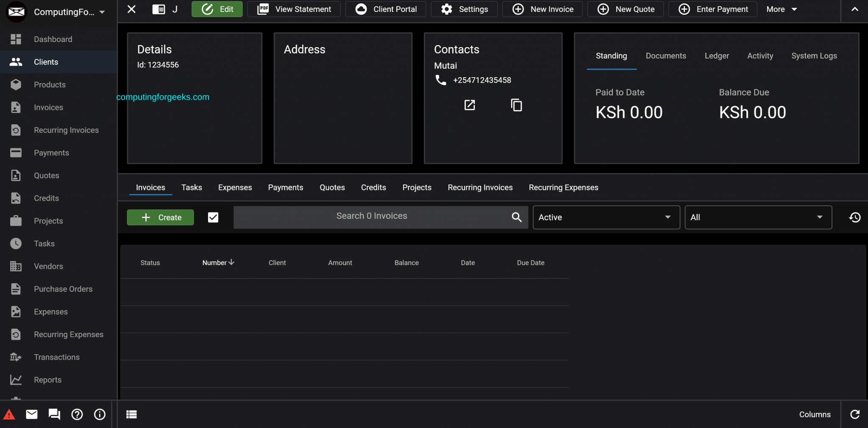The width and height of the screenshot is (868, 428).
Task: Click the email envelope icon at bottom left
Action: pos(31,414)
